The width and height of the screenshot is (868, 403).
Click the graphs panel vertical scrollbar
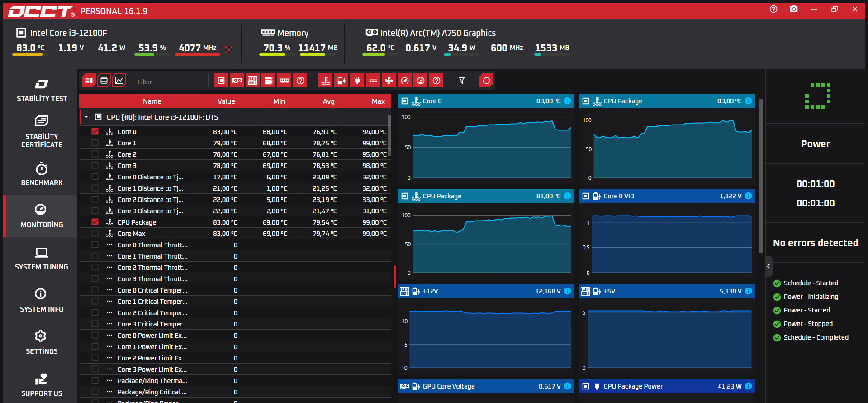[x=761, y=176]
